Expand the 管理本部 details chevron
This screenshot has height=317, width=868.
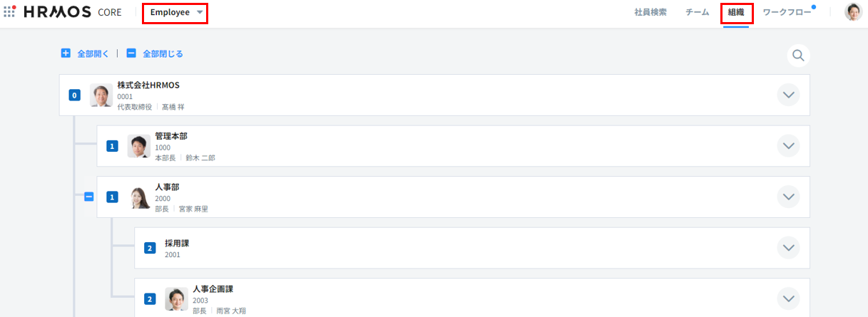click(x=788, y=146)
